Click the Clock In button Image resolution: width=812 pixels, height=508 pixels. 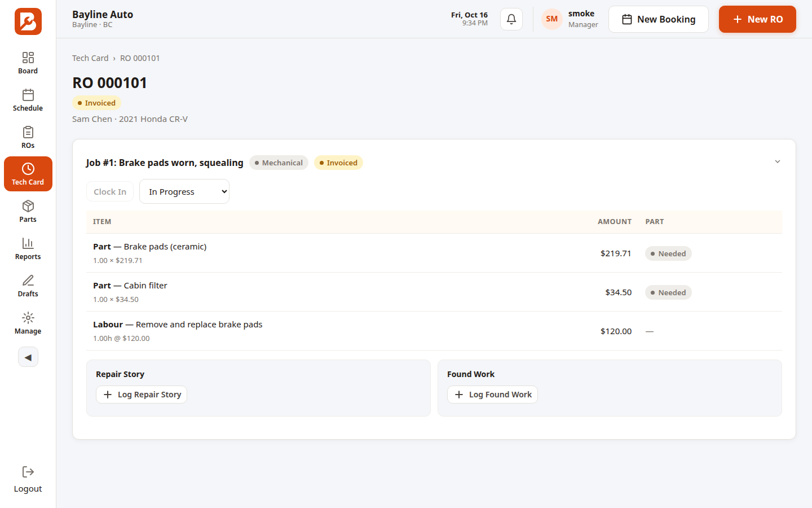(110, 191)
